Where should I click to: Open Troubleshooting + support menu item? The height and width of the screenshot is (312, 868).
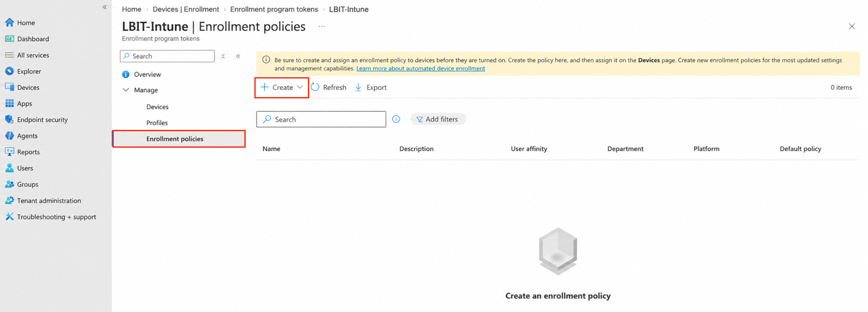(x=56, y=217)
